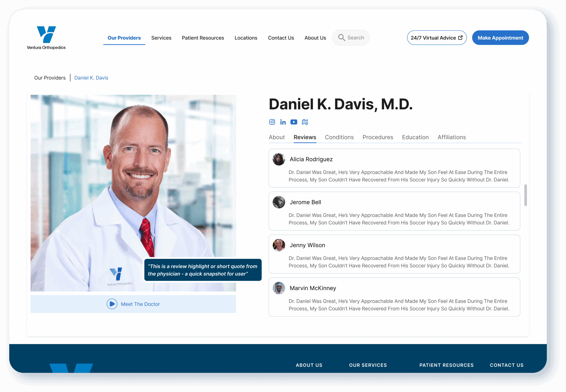566x392 pixels.
Task: Open the YouTube channel icon
Action: 294,122
